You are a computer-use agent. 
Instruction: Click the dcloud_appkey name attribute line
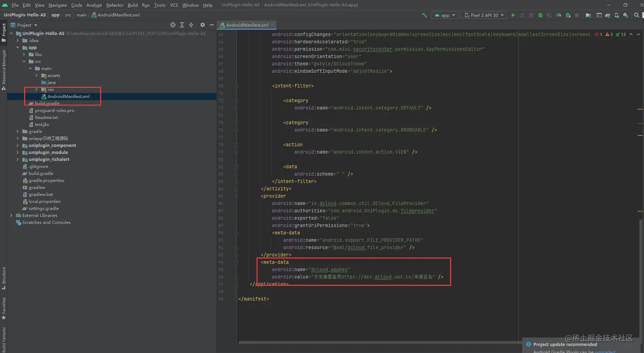coord(311,270)
